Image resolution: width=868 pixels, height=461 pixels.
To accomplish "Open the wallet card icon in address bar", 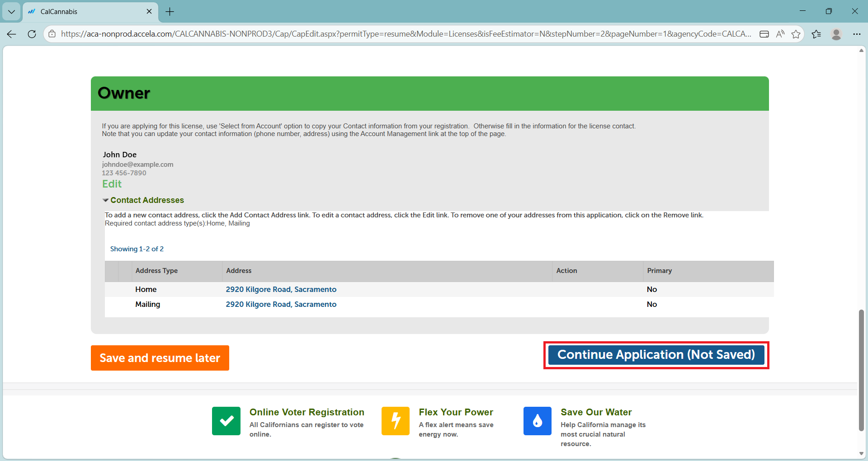I will (764, 34).
